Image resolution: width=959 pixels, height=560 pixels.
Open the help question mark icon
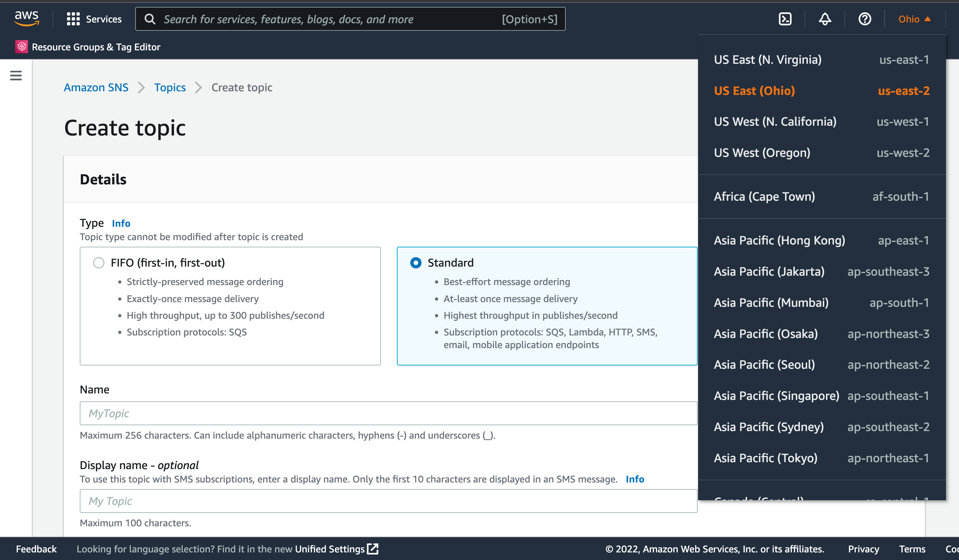point(864,19)
